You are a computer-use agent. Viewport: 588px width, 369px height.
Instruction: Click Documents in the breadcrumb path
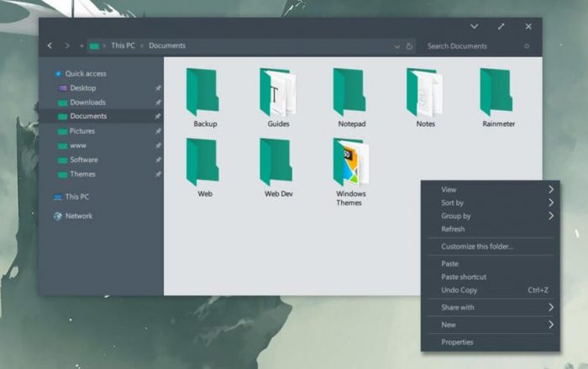tap(167, 45)
